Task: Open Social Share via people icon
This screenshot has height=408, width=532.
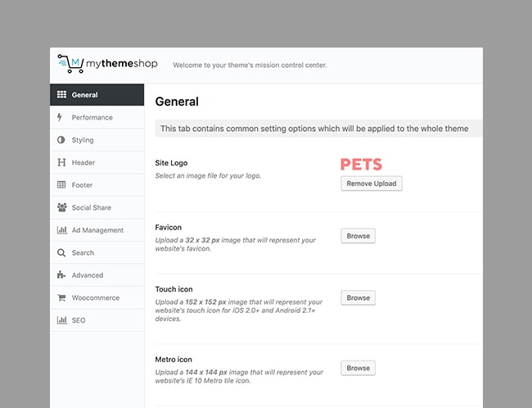Action: (x=61, y=207)
